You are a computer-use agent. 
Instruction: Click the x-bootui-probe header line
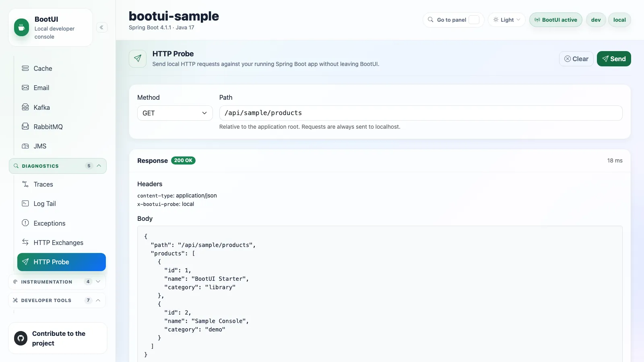[x=165, y=204]
